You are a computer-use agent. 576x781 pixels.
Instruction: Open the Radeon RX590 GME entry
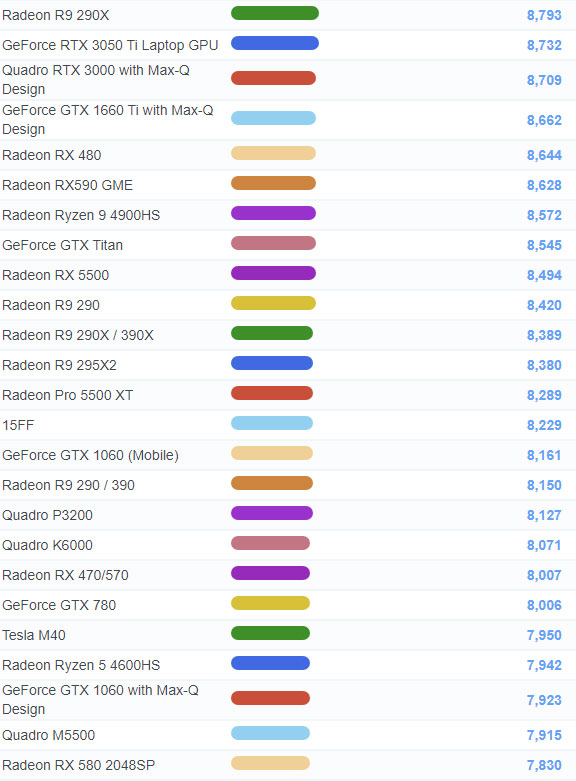click(x=67, y=185)
